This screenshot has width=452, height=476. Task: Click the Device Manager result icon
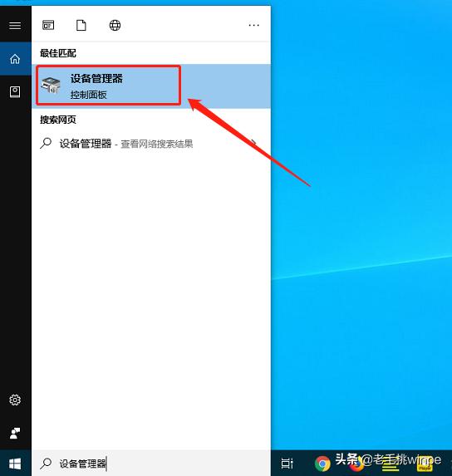click(51, 85)
